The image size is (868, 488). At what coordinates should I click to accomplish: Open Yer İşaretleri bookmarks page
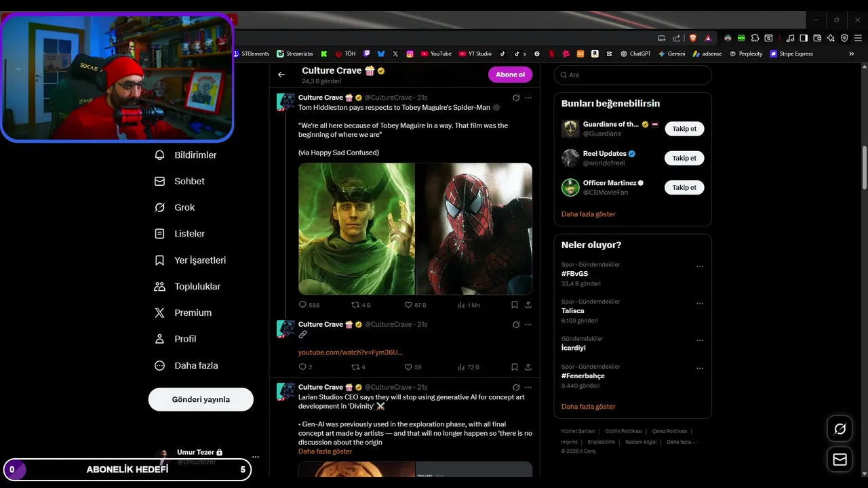(191, 260)
